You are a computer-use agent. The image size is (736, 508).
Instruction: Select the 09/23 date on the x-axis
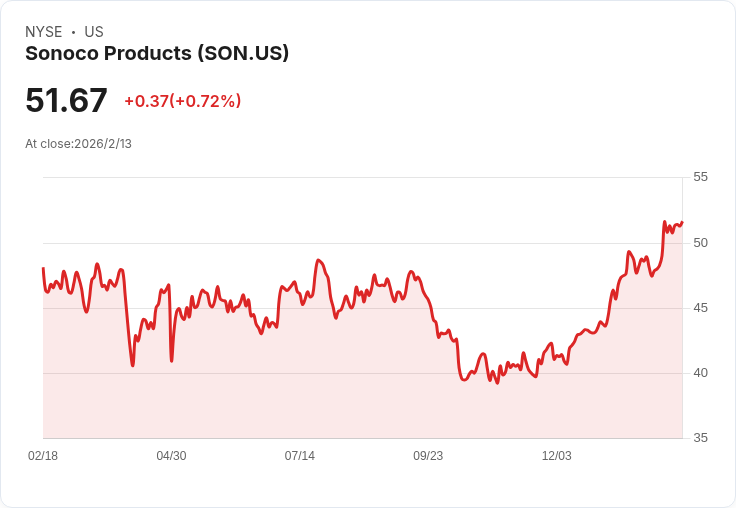point(428,456)
